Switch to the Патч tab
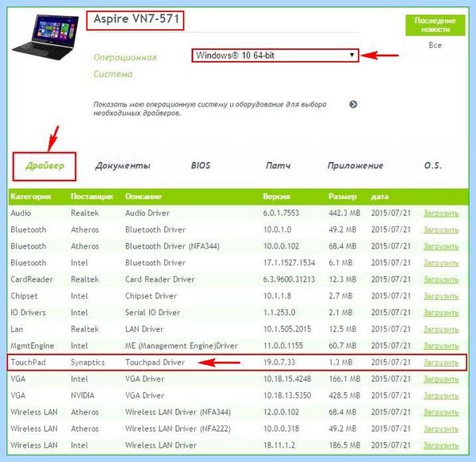 [x=278, y=166]
